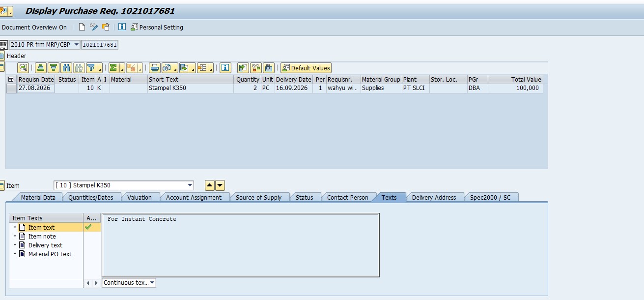Viewport: 644px width, 300px height.
Task: Click the Default Values button
Action: pyautogui.click(x=306, y=68)
